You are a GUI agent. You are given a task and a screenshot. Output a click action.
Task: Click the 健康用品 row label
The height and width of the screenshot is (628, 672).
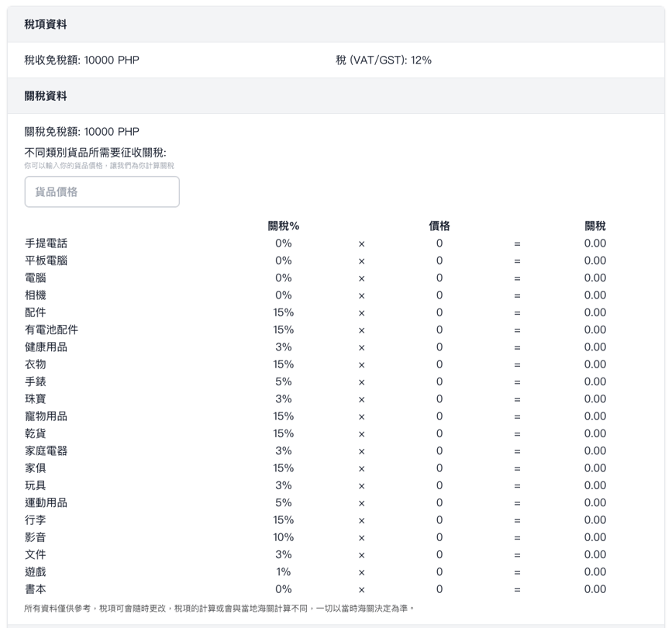click(x=46, y=347)
